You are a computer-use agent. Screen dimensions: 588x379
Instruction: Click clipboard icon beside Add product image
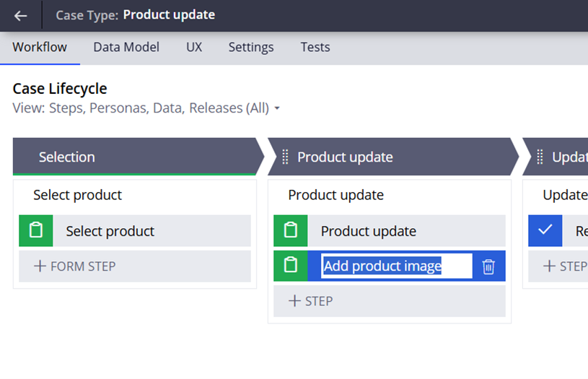(x=290, y=266)
